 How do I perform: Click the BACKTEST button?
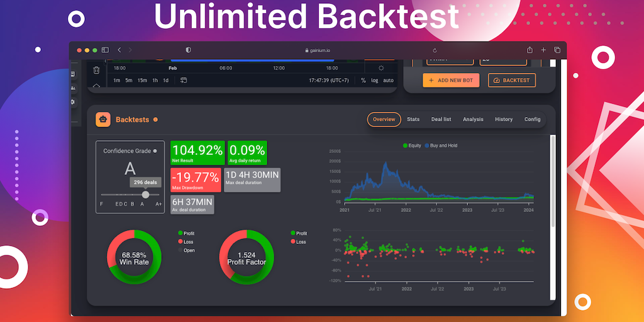pos(512,80)
